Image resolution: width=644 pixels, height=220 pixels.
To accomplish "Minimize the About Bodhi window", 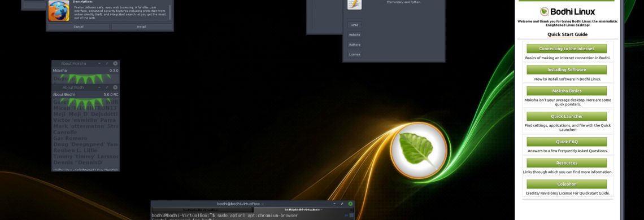I will [99, 87].
